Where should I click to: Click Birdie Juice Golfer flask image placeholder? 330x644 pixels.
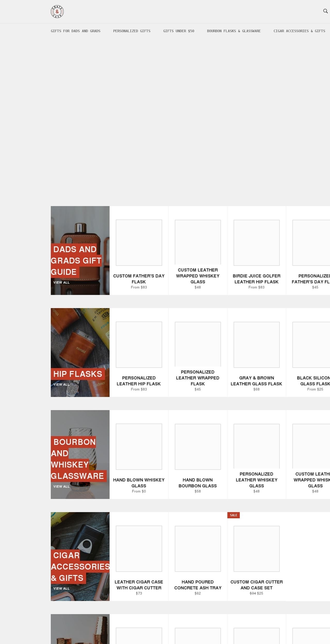click(256, 242)
